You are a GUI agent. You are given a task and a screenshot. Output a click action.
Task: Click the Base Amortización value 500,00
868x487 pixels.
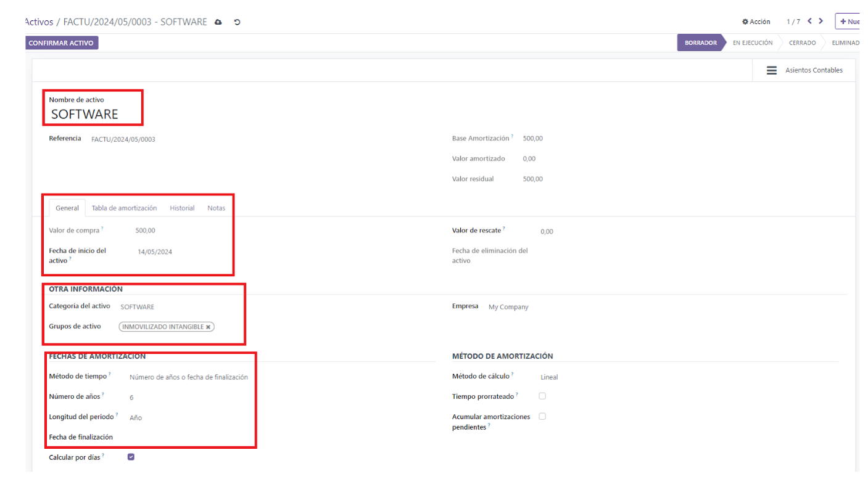(532, 139)
